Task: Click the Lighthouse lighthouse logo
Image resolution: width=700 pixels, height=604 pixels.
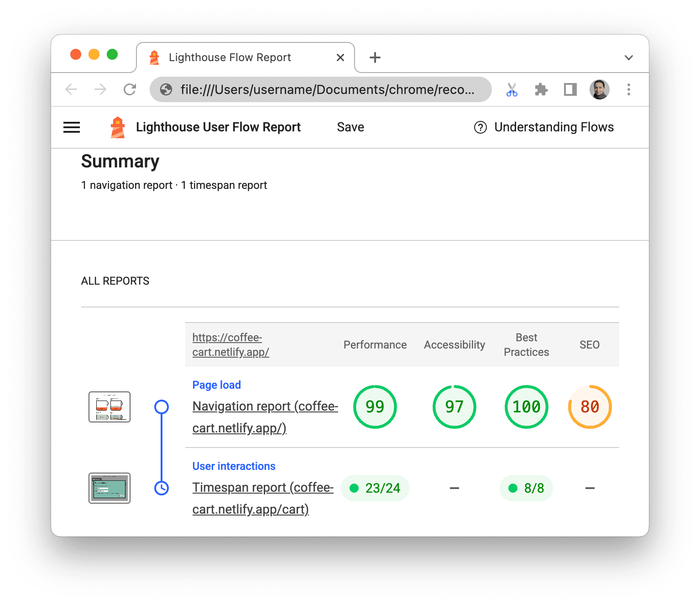Action: pyautogui.click(x=117, y=127)
